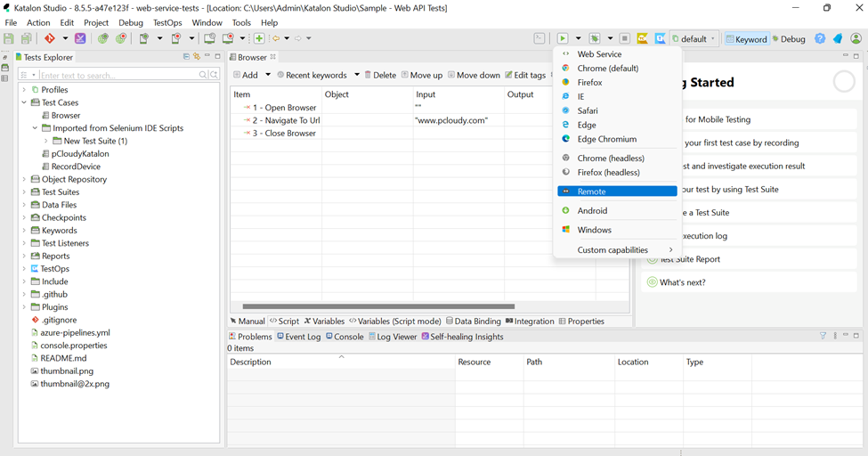This screenshot has height=456, width=868.
Task: Open the default execution profile dropdown
Action: point(694,39)
